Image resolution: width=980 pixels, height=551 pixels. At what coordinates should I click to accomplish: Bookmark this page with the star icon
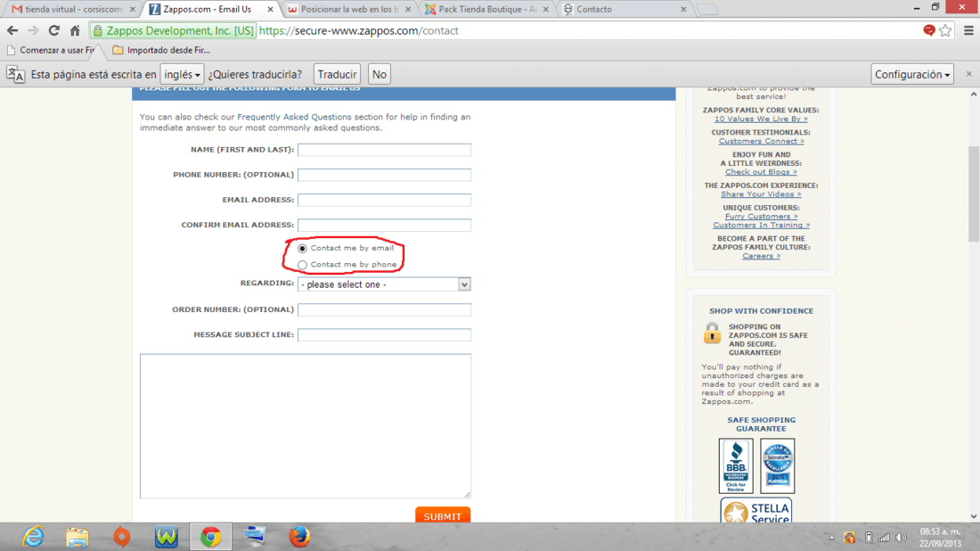pyautogui.click(x=945, y=30)
